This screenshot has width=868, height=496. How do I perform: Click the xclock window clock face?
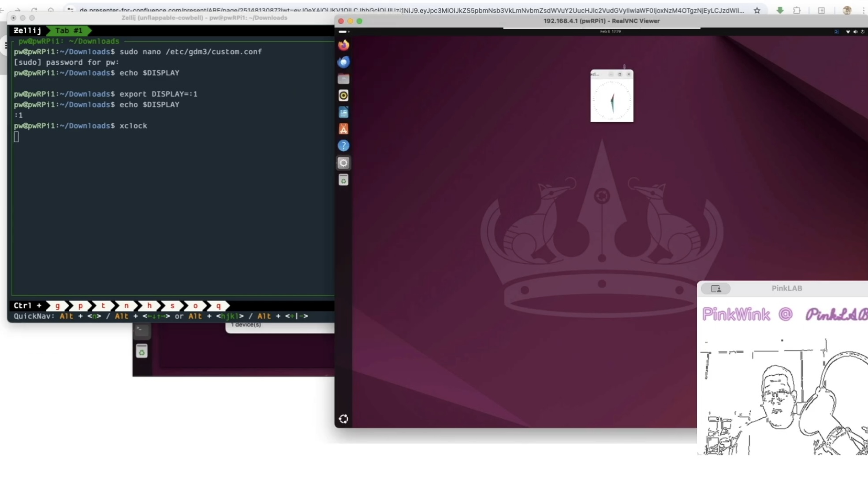(612, 101)
